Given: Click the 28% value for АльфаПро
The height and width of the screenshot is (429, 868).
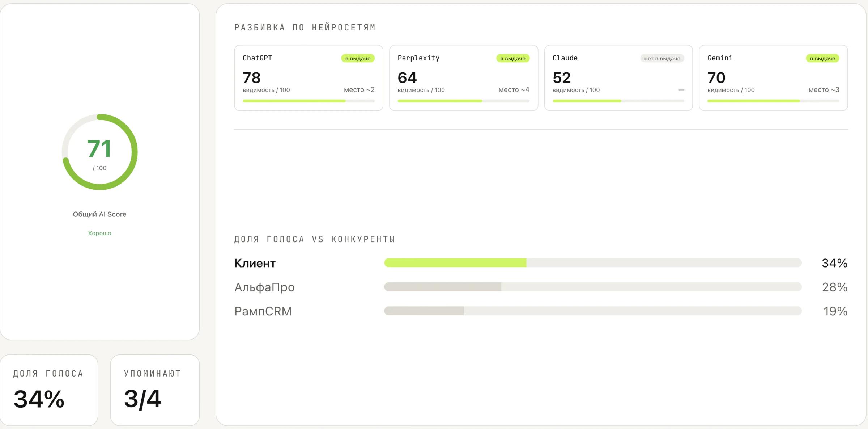Looking at the screenshot, I should [835, 287].
